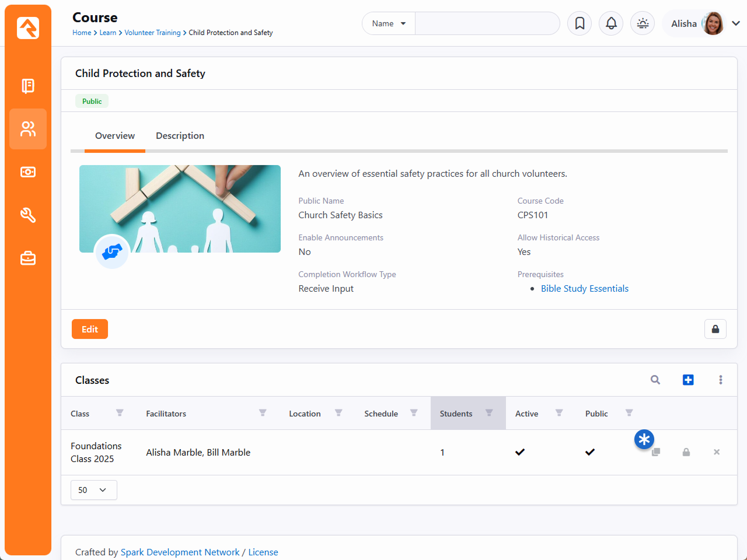This screenshot has height=560, width=747.
Task: Open the Admin Tools wrench icon
Action: coord(28,215)
